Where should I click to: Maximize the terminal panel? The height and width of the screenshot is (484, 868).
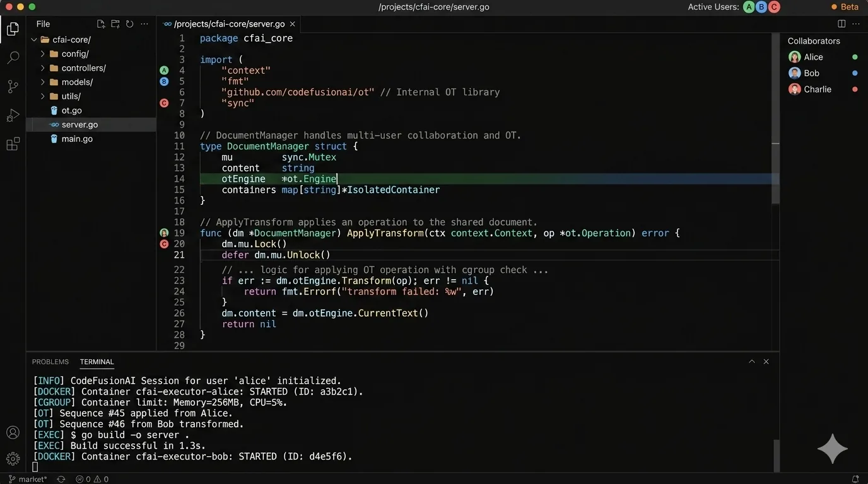click(x=752, y=362)
